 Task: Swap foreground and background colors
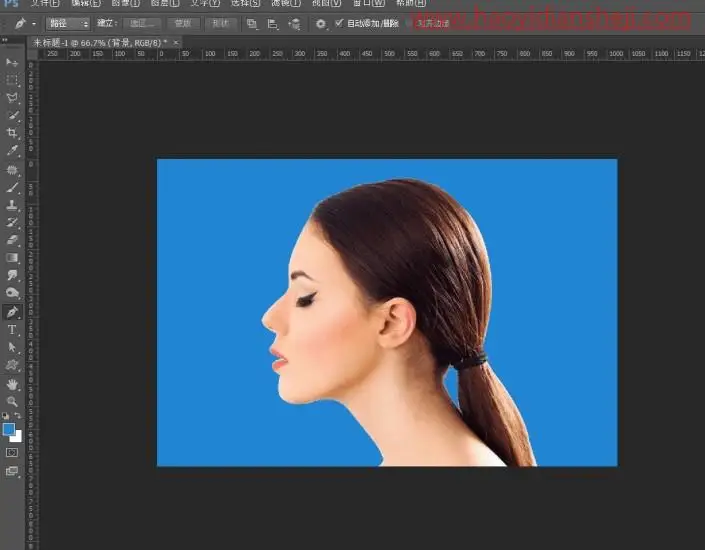pyautogui.click(x=17, y=416)
